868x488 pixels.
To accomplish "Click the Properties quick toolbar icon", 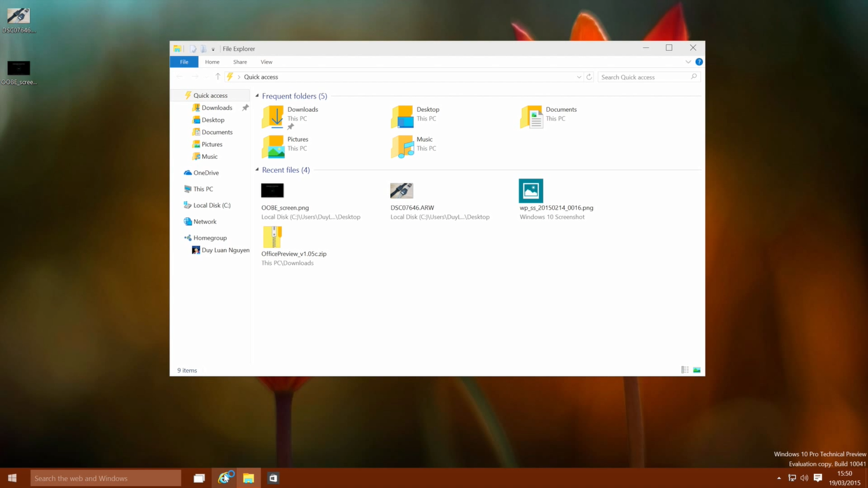I will (x=193, y=48).
